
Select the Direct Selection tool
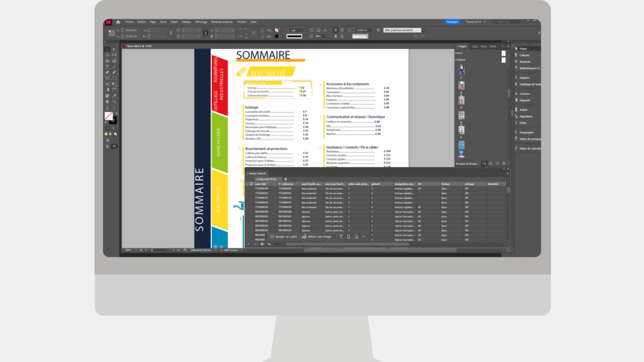(114, 49)
